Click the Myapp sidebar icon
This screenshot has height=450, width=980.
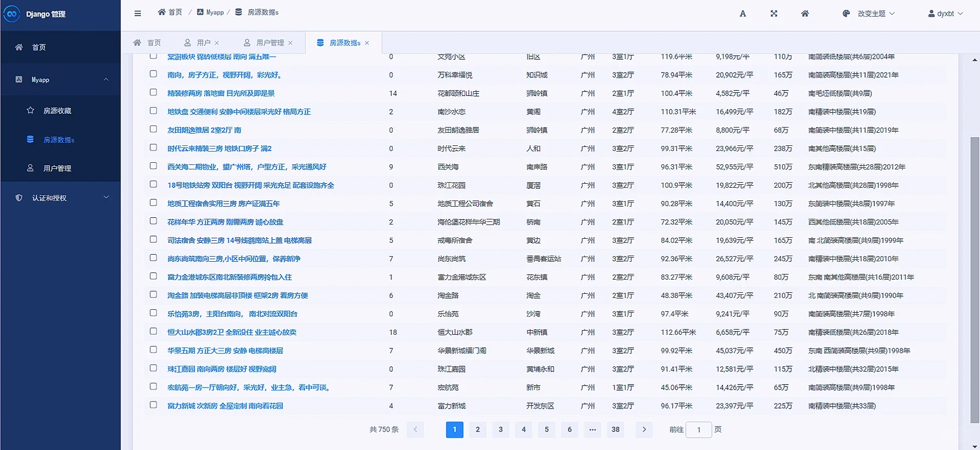(19, 80)
